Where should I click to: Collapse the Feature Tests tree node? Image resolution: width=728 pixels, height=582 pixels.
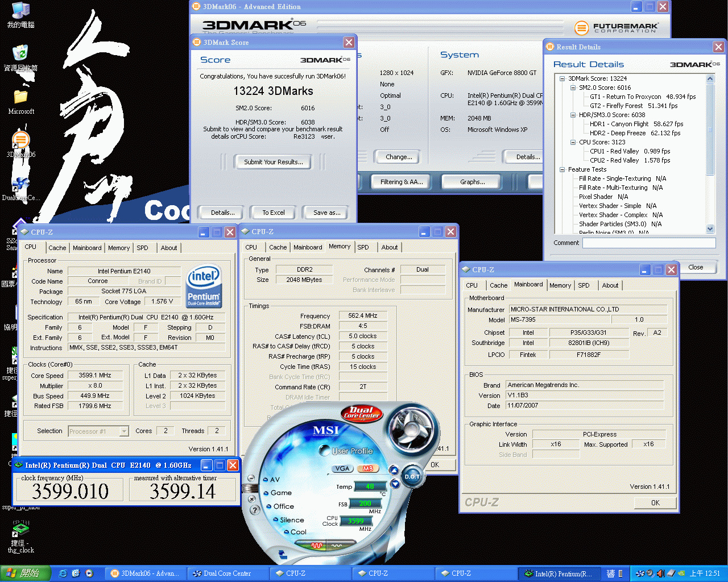coord(562,169)
